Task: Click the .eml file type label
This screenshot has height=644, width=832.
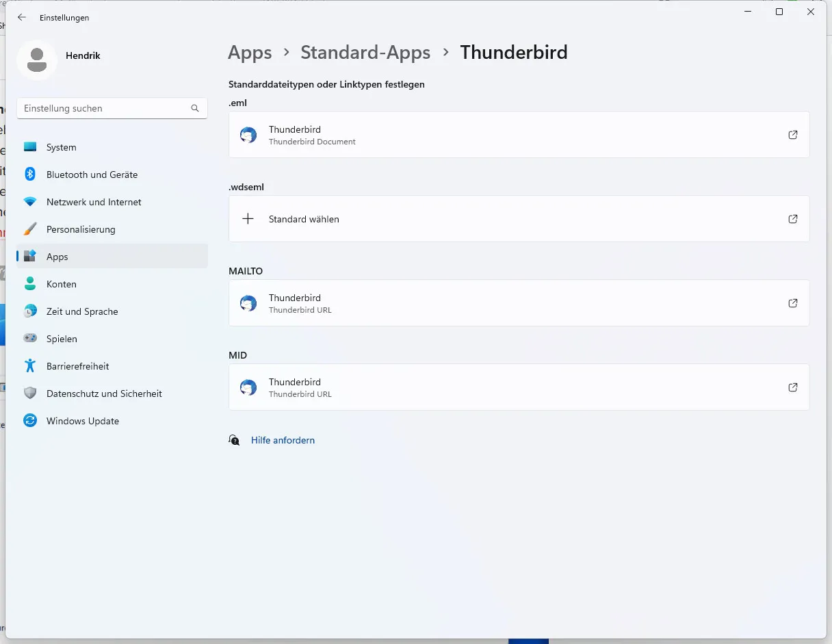Action: [237, 103]
